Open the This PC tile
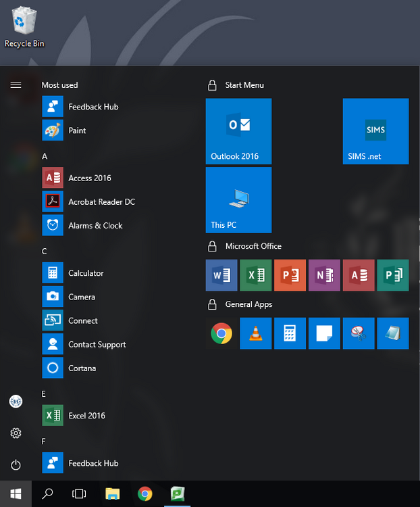The image size is (420, 507). pyautogui.click(x=238, y=200)
